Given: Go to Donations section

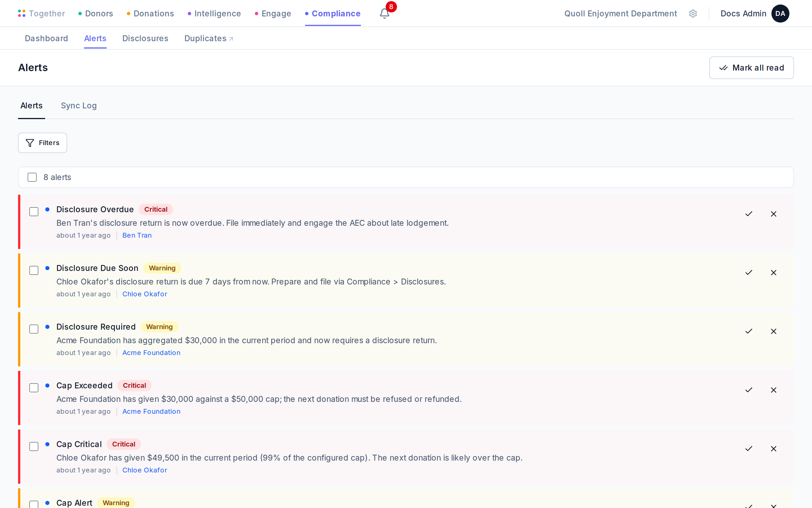Looking at the screenshot, I should pyautogui.click(x=150, y=14).
